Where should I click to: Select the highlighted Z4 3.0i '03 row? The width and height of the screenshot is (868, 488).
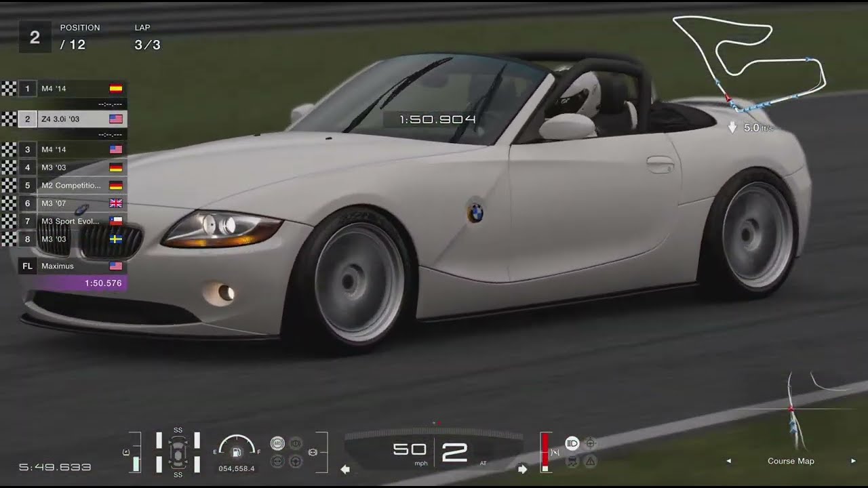click(x=73, y=119)
